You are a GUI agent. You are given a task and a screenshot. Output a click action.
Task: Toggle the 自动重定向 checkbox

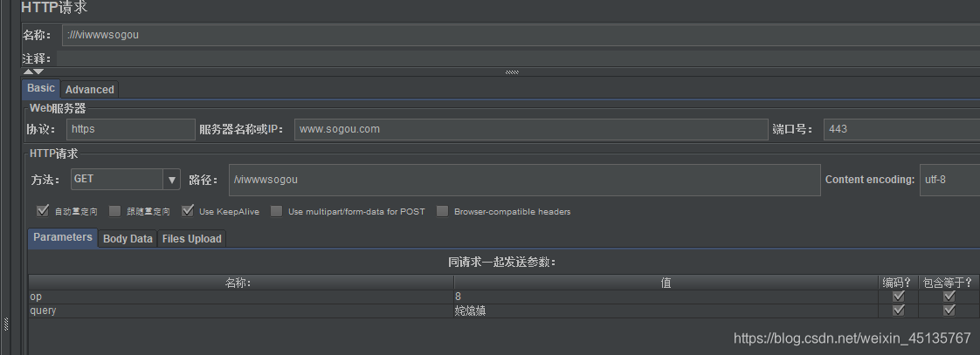pos(43,211)
